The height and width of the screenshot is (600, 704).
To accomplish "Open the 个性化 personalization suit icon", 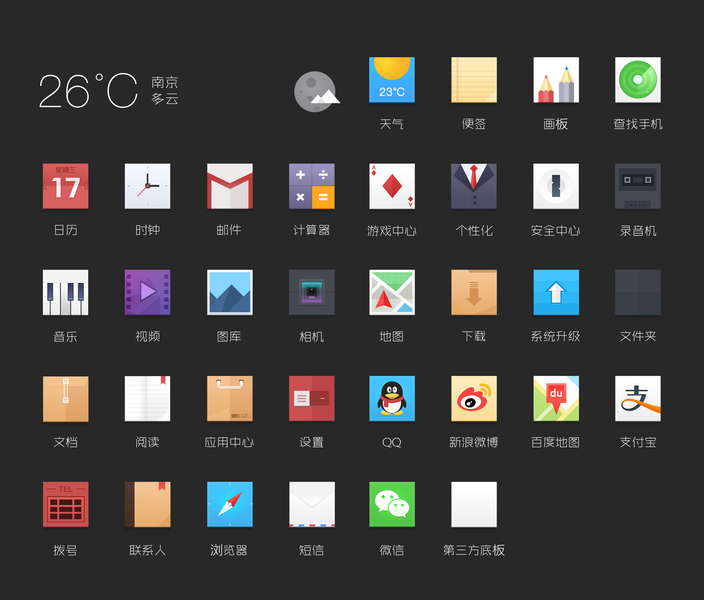I will (474, 186).
